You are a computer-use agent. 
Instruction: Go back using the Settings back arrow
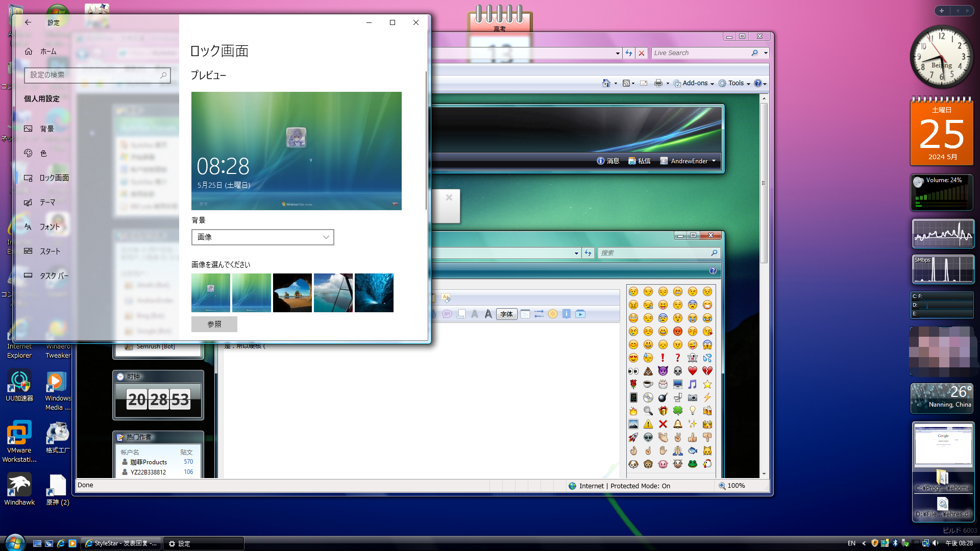(28, 22)
